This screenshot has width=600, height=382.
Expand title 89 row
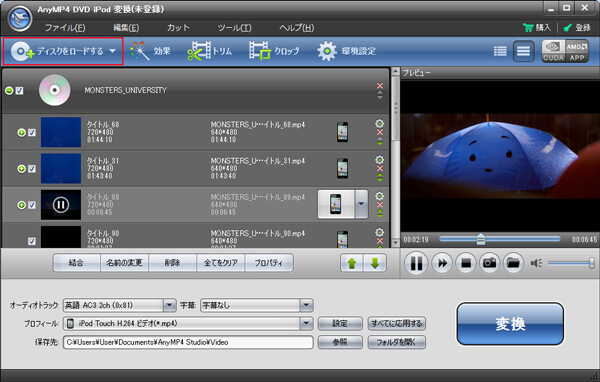pyautogui.click(x=21, y=205)
